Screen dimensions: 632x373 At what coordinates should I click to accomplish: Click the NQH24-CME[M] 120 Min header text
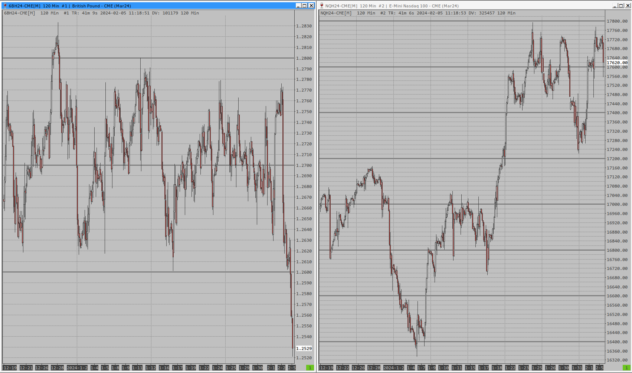pyautogui.click(x=348, y=13)
